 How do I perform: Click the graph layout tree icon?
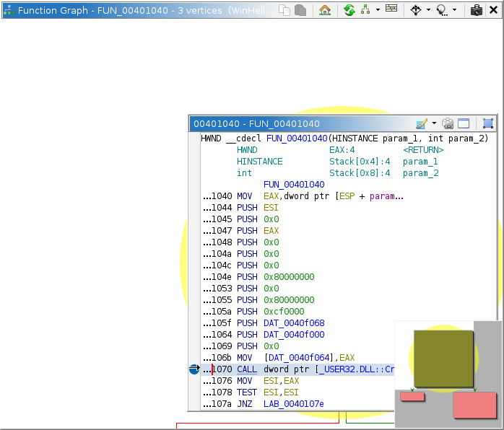pos(365,10)
